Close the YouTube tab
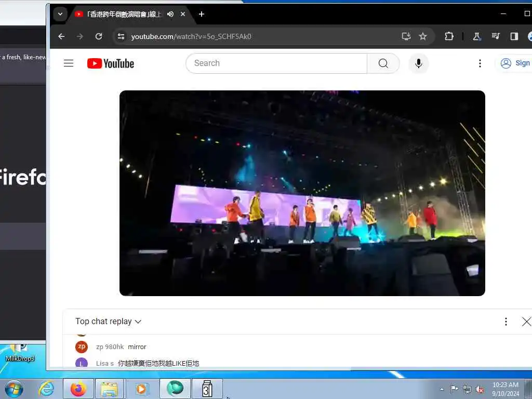The width and height of the screenshot is (532, 399). click(183, 14)
